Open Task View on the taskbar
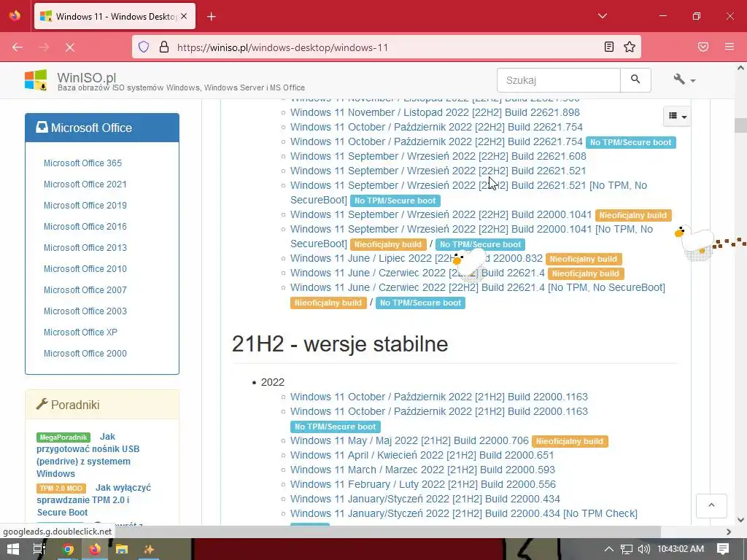Image resolution: width=747 pixels, height=560 pixels. [39, 549]
